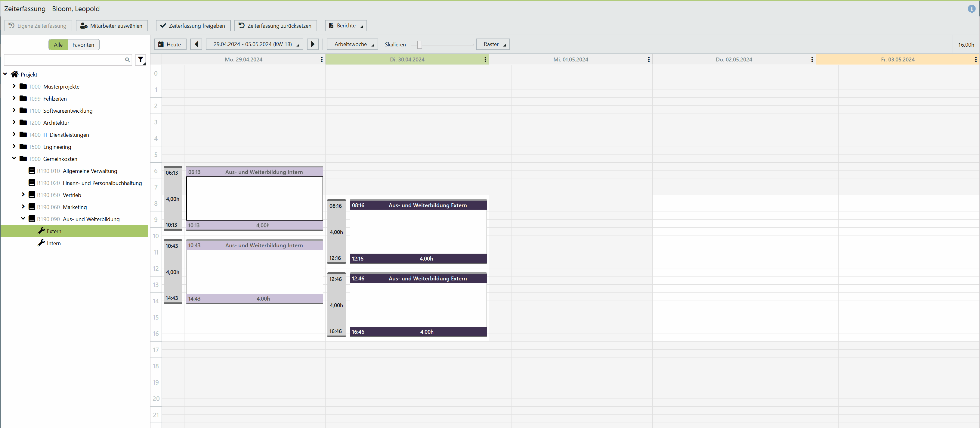Viewport: 980px width, 428px height.
Task: Click Zeiterfassung freigeben button
Action: pyautogui.click(x=193, y=26)
